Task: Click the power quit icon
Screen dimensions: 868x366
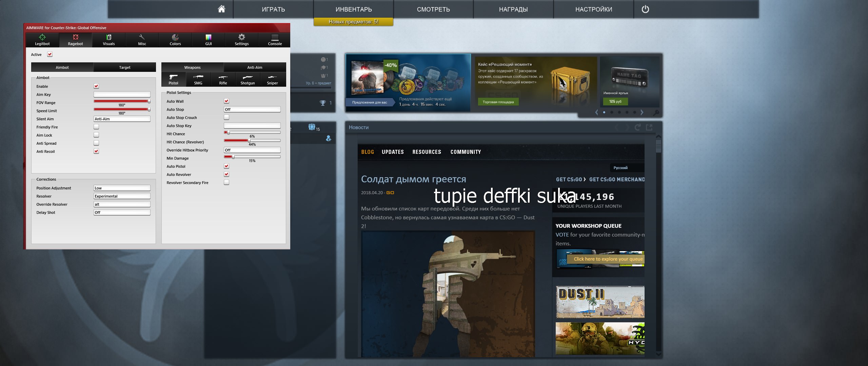Action: click(x=645, y=9)
